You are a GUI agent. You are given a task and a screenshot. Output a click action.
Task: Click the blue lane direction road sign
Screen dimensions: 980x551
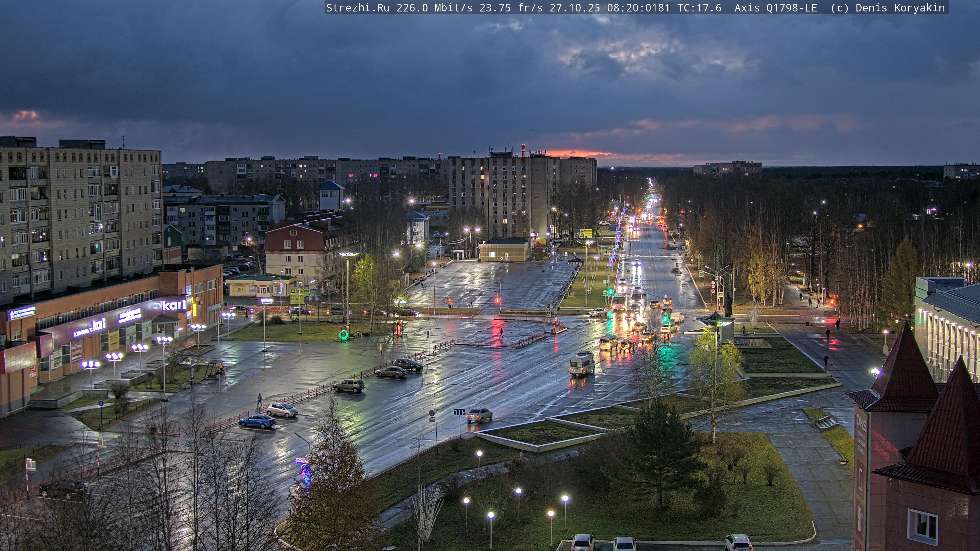tap(459, 412)
